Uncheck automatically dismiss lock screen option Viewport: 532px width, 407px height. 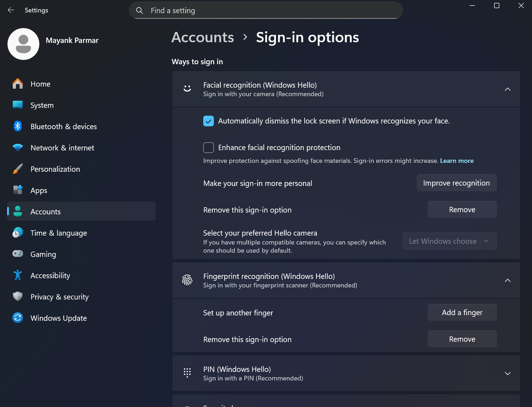(208, 121)
